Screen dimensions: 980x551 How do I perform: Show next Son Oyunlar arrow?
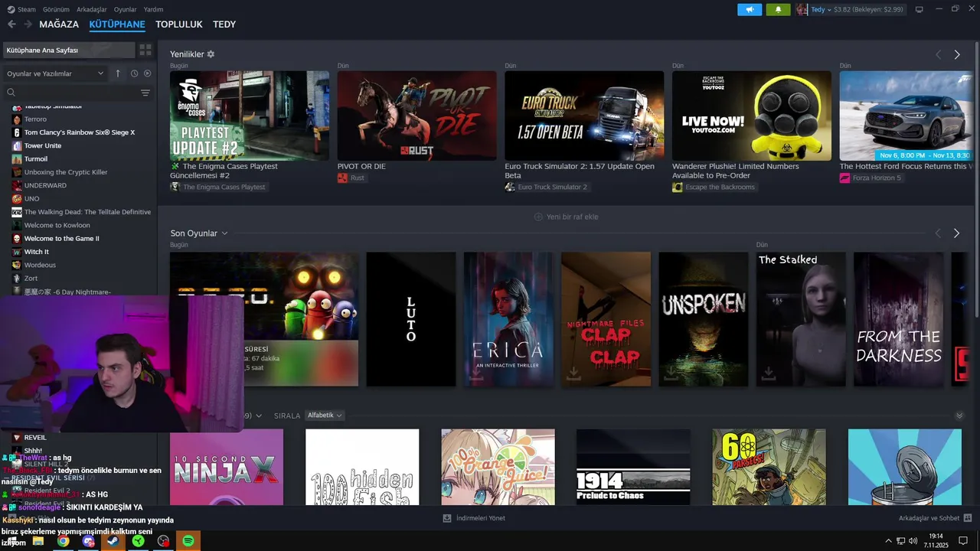(957, 233)
